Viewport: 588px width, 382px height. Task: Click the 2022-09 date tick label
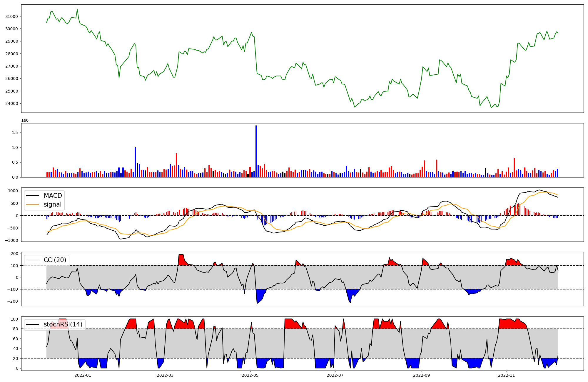coord(422,375)
